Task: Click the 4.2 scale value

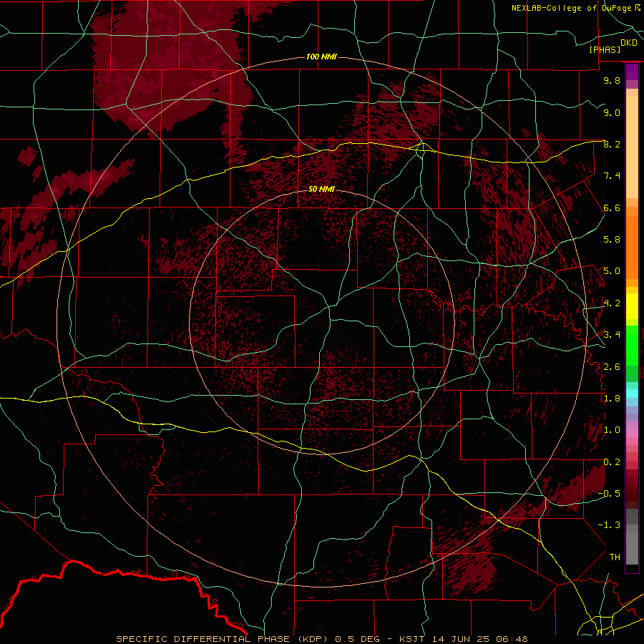Action: coord(612,303)
